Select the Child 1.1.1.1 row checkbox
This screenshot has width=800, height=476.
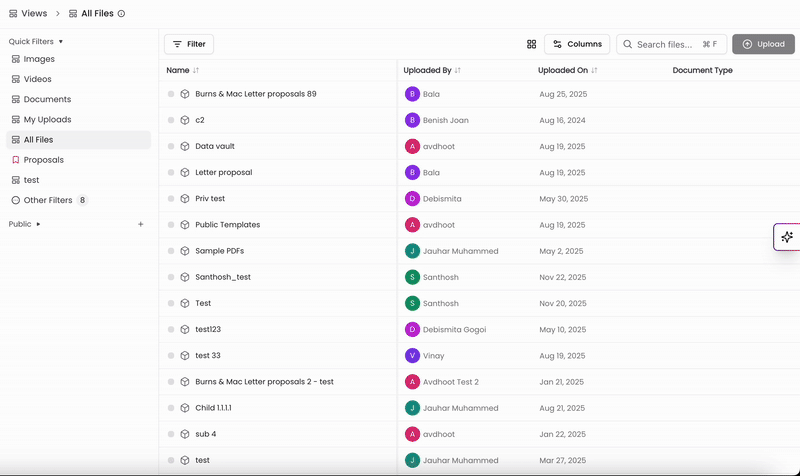(171, 408)
